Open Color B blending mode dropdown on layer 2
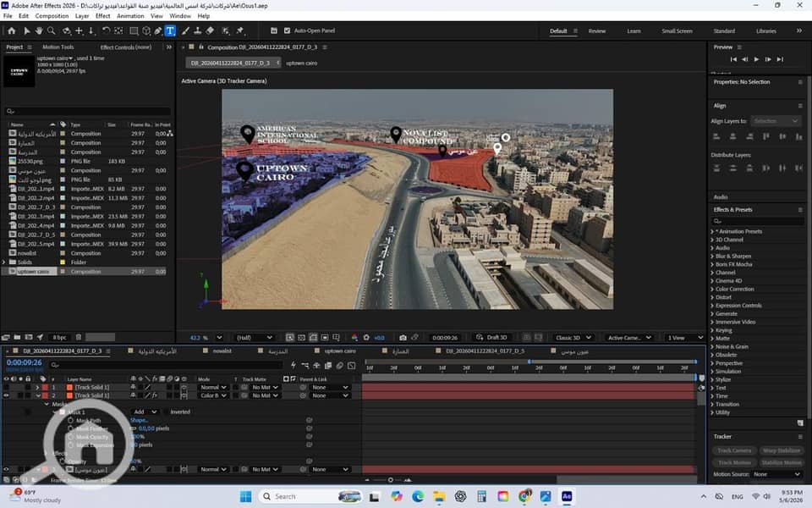This screenshot has height=508, width=812. [x=213, y=395]
